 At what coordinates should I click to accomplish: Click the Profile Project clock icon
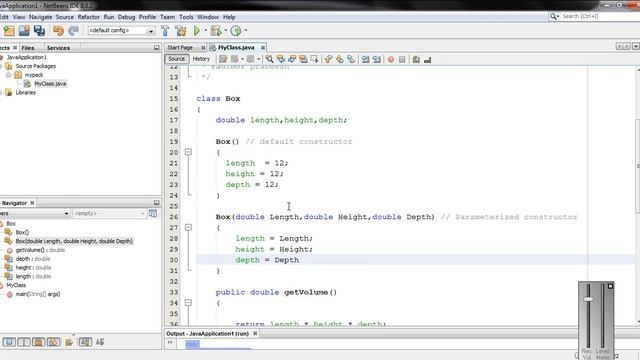(236, 31)
